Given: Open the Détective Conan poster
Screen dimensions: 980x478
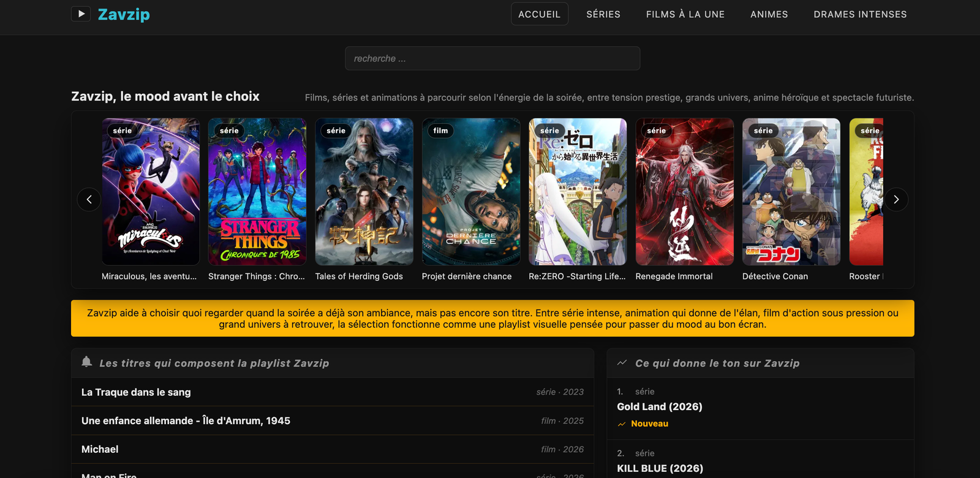Looking at the screenshot, I should point(791,192).
